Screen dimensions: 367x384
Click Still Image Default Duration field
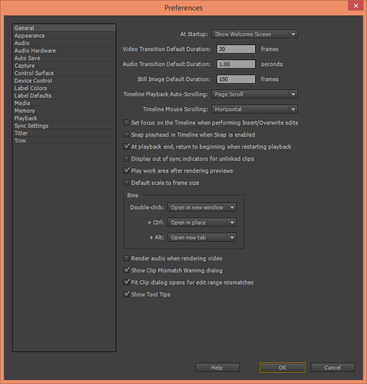236,79
